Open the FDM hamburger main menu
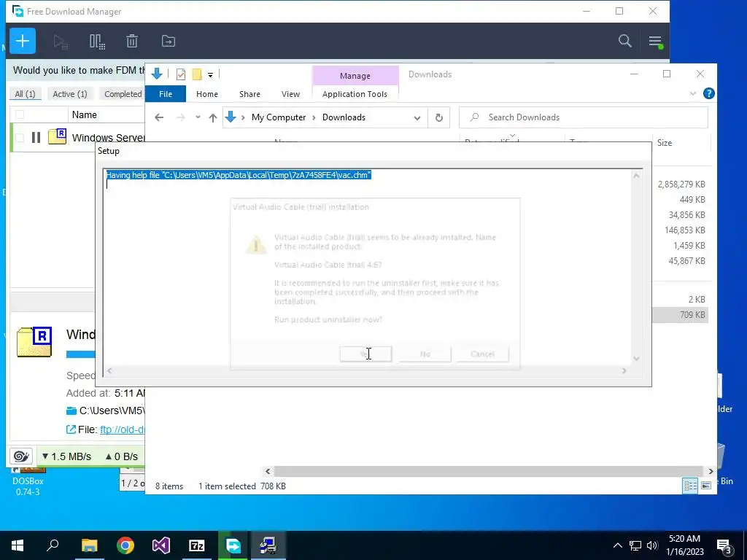This screenshot has height=560, width=747. tap(655, 42)
